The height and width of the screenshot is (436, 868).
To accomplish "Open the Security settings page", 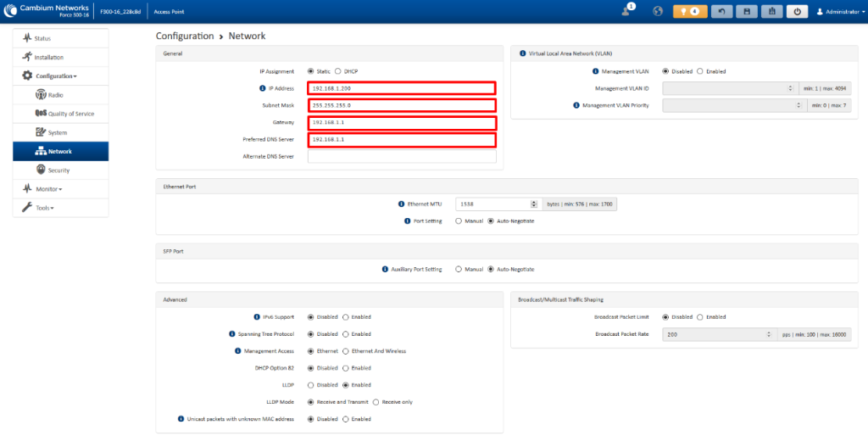I will pyautogui.click(x=58, y=170).
